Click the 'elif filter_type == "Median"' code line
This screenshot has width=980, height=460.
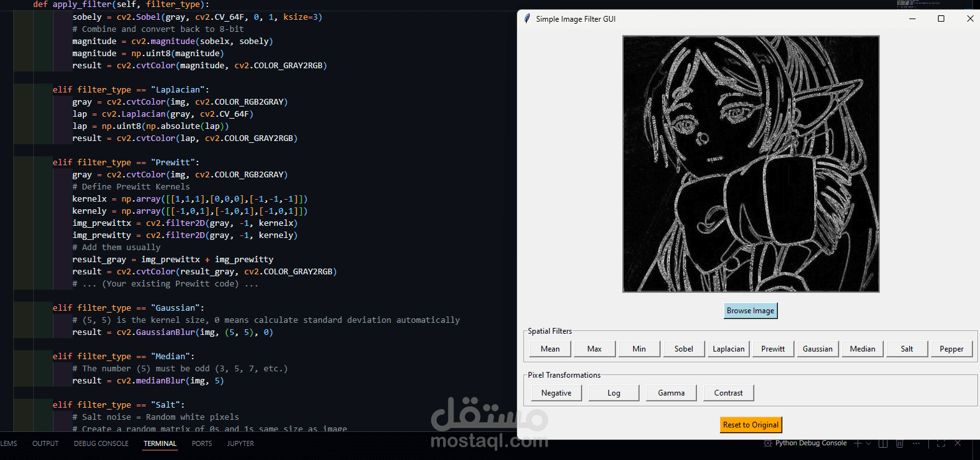point(124,357)
